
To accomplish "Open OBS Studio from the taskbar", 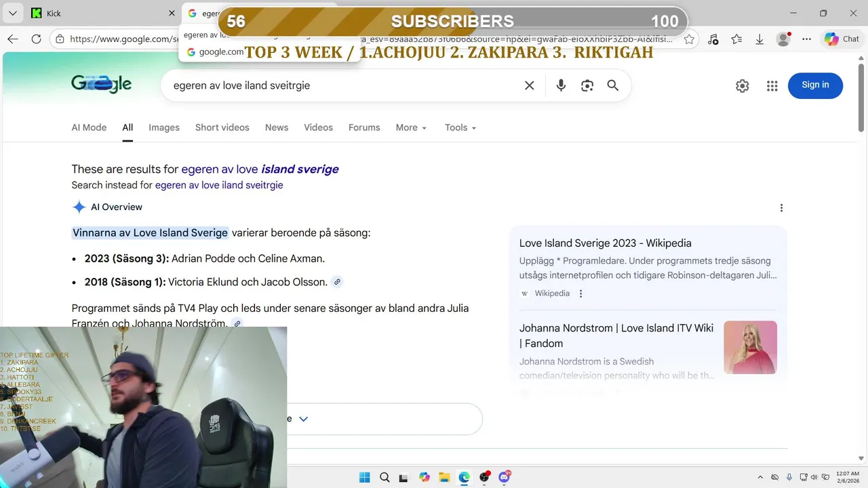I will point(484,477).
